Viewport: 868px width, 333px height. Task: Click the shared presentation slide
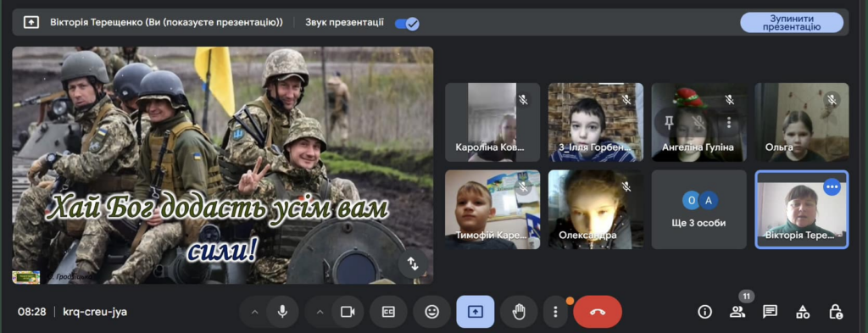pyautogui.click(x=223, y=165)
